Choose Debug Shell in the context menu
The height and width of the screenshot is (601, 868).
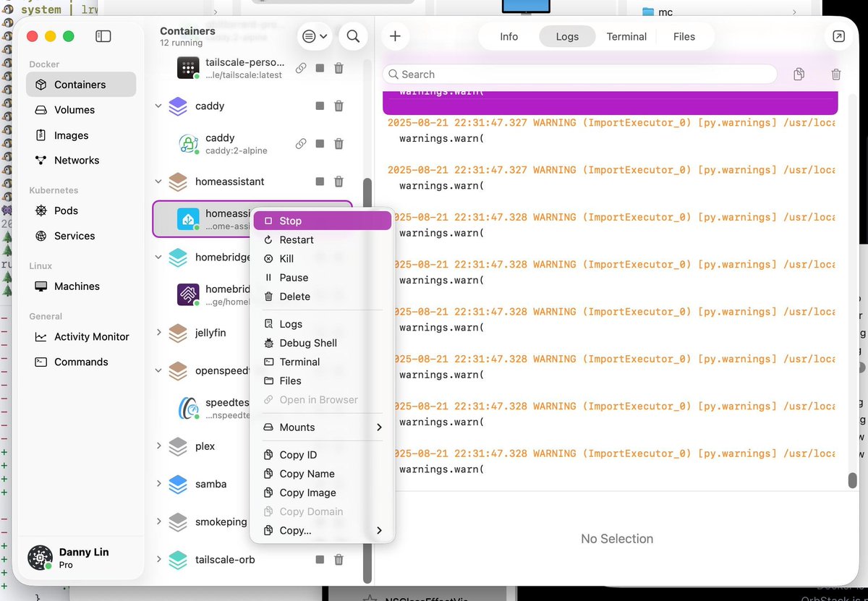point(323,343)
